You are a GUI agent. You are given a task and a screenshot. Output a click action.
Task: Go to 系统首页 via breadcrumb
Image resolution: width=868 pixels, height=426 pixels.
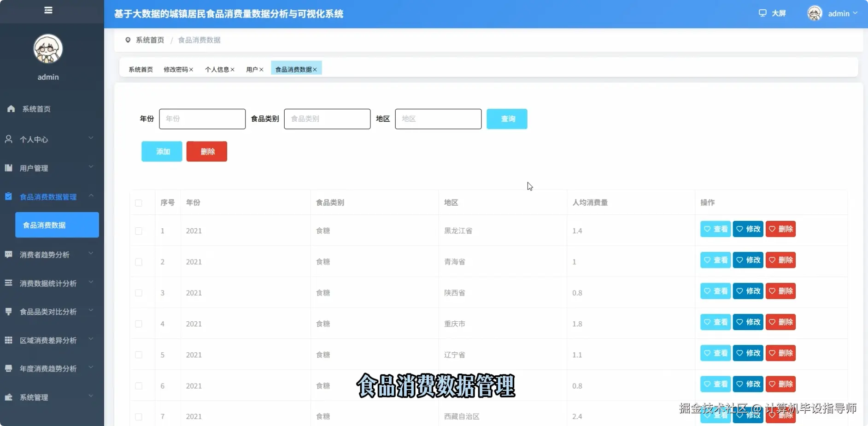[x=150, y=40]
